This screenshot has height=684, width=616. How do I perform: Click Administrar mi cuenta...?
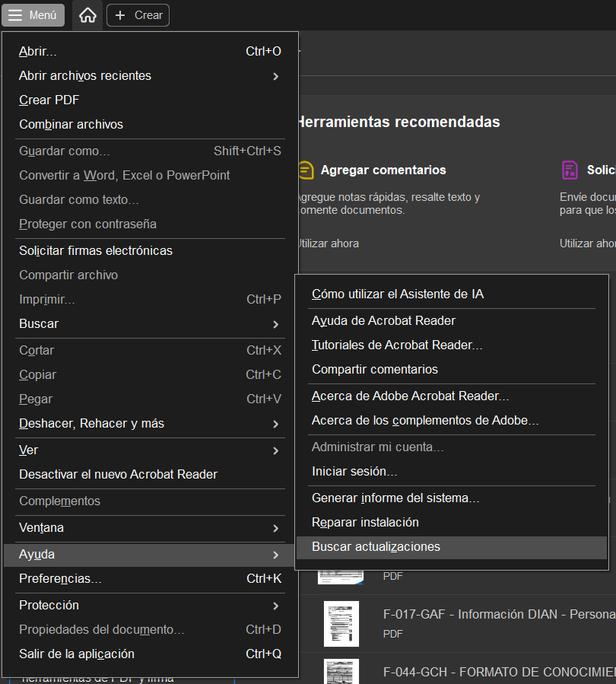pyautogui.click(x=452, y=447)
